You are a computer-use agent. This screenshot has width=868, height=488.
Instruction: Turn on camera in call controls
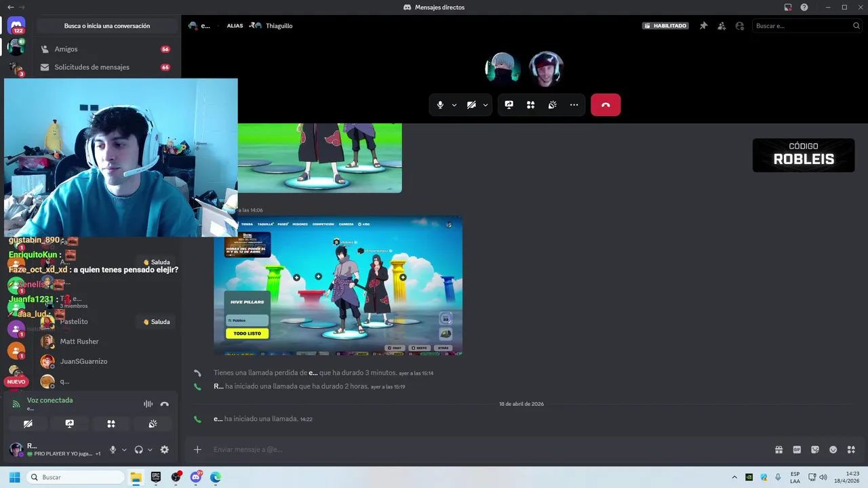[x=471, y=105]
